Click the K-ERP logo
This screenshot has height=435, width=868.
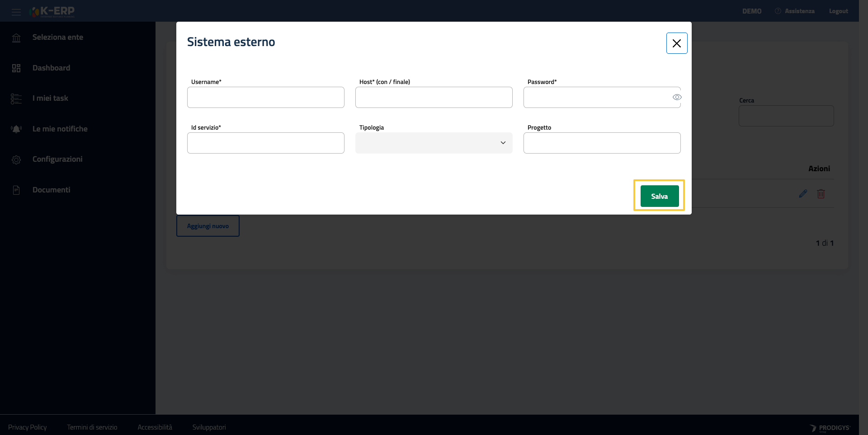[x=52, y=11]
